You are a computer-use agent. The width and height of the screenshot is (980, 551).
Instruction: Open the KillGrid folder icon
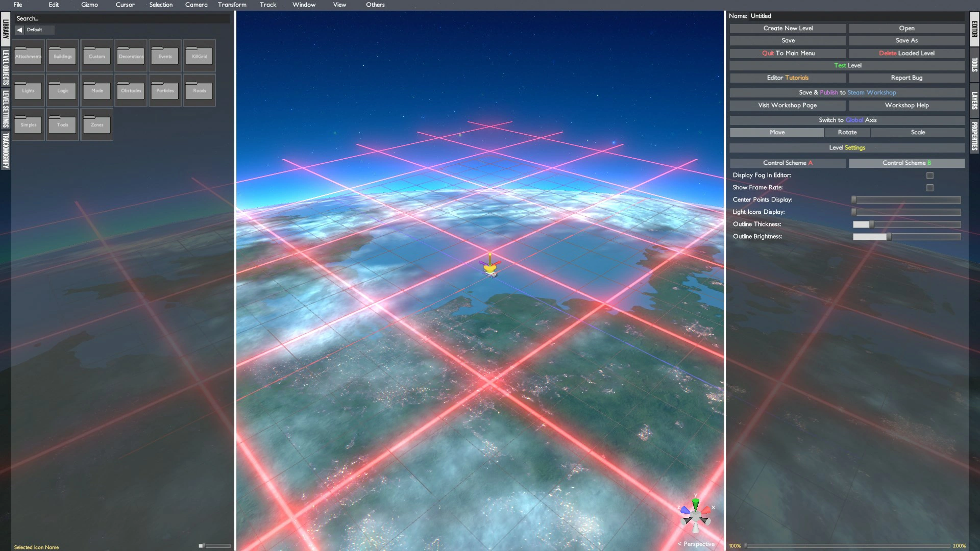199,56
